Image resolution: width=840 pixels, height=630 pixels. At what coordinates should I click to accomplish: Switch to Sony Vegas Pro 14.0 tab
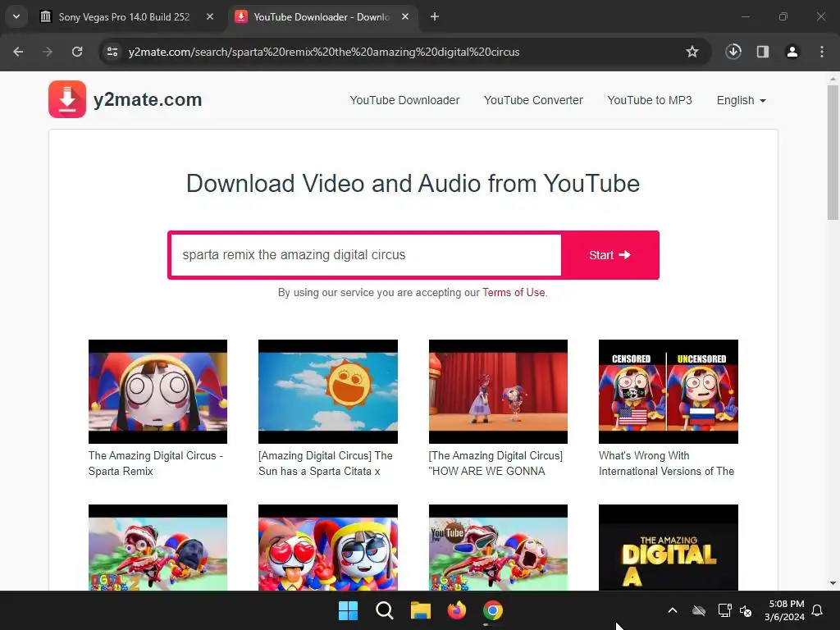coord(124,16)
